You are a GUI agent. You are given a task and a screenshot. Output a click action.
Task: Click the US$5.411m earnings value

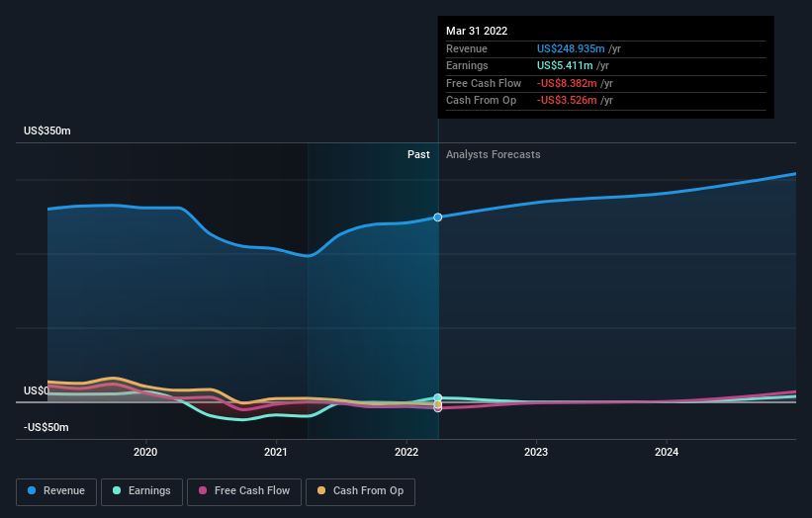click(x=565, y=65)
